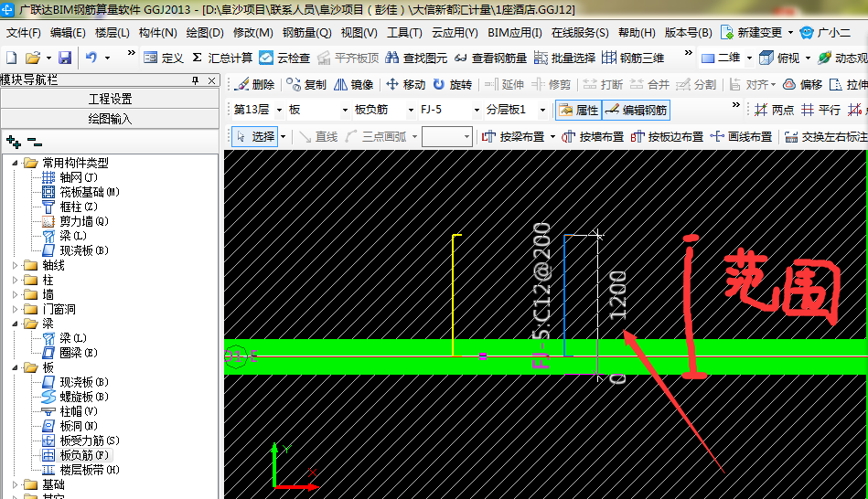The width and height of the screenshot is (868, 499).
Task: Click 画线布置 draw line placement
Action: (x=741, y=137)
